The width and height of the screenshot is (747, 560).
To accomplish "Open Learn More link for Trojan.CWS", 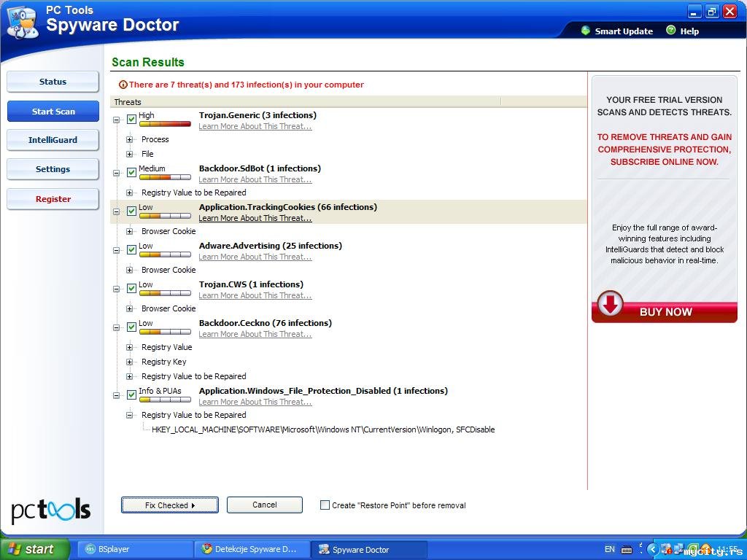I will 255,296.
